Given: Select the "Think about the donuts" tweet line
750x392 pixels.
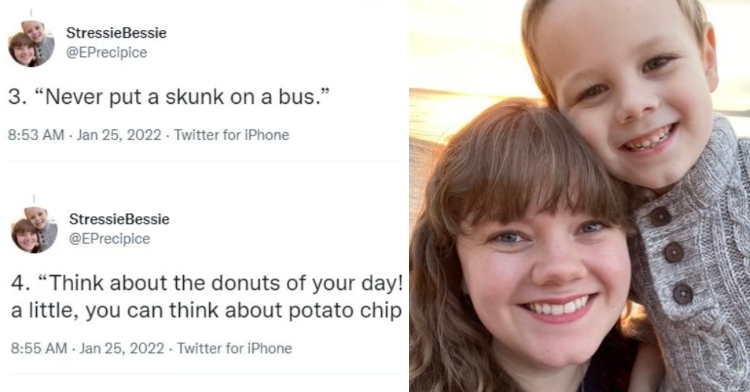Looking at the screenshot, I should 206,283.
